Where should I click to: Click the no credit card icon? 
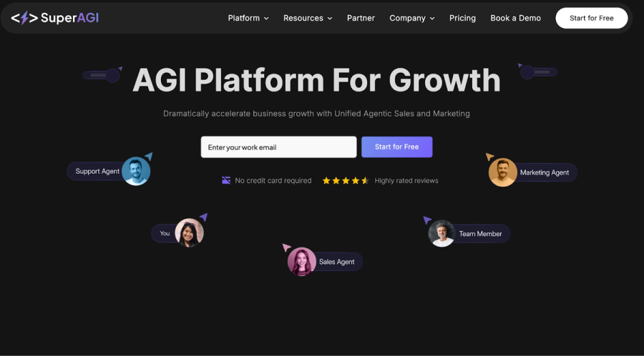pyautogui.click(x=226, y=180)
